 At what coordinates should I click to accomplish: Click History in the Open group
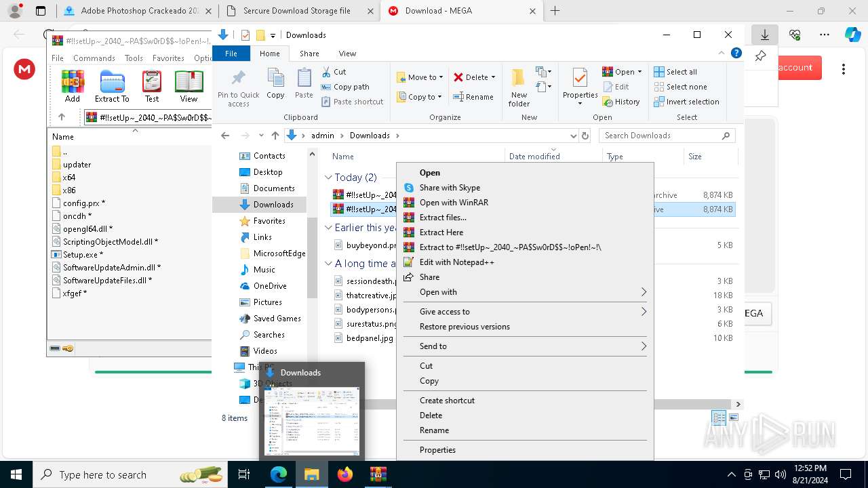pyautogui.click(x=620, y=102)
